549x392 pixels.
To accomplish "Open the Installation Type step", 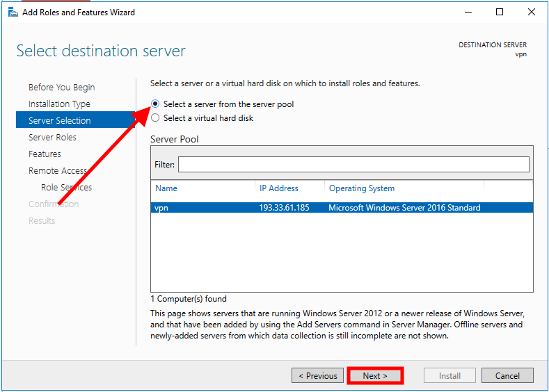I will click(59, 104).
